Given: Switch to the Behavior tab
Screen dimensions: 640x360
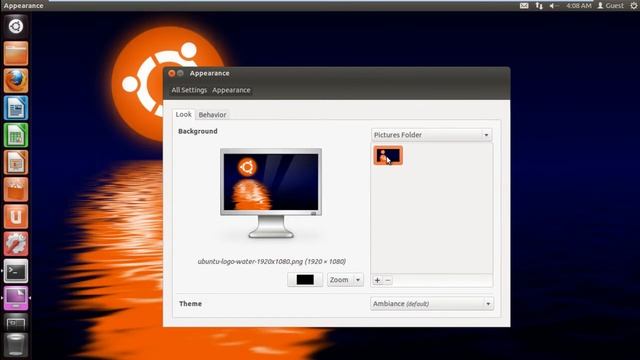Looking at the screenshot, I should point(212,115).
